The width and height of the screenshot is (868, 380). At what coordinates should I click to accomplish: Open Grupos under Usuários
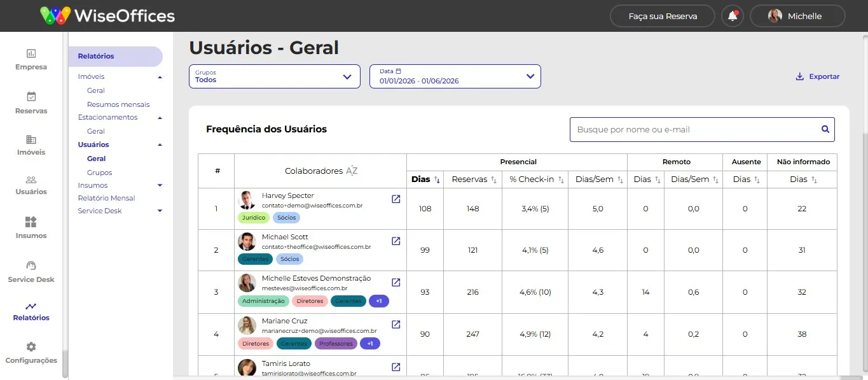(x=99, y=172)
